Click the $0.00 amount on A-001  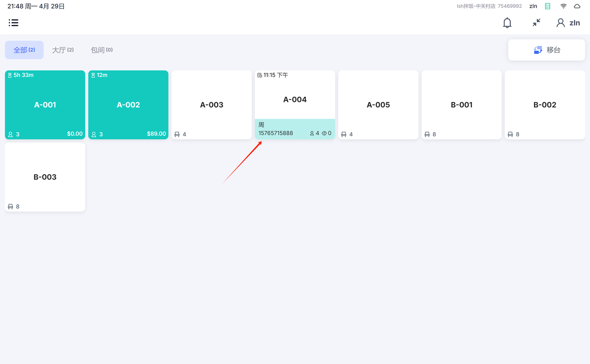[x=75, y=134]
